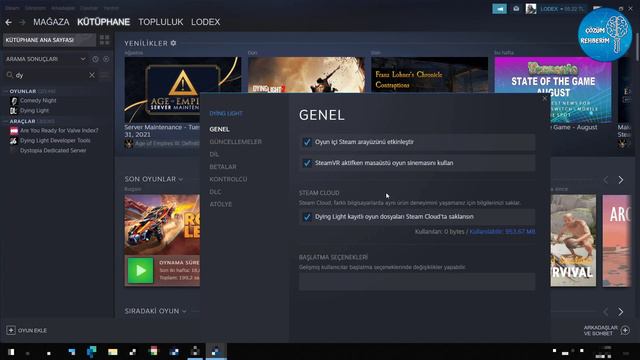Open Franz Lohner's Chronicle news thumbnail

pyautogui.click(x=429, y=75)
